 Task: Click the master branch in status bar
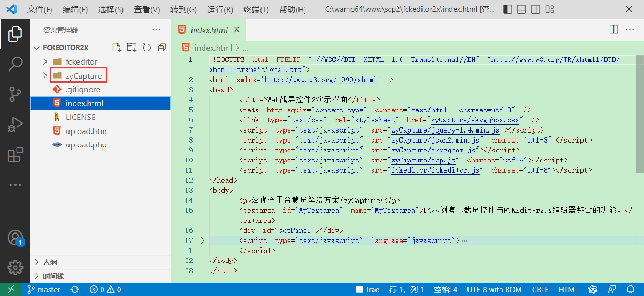[44, 289]
